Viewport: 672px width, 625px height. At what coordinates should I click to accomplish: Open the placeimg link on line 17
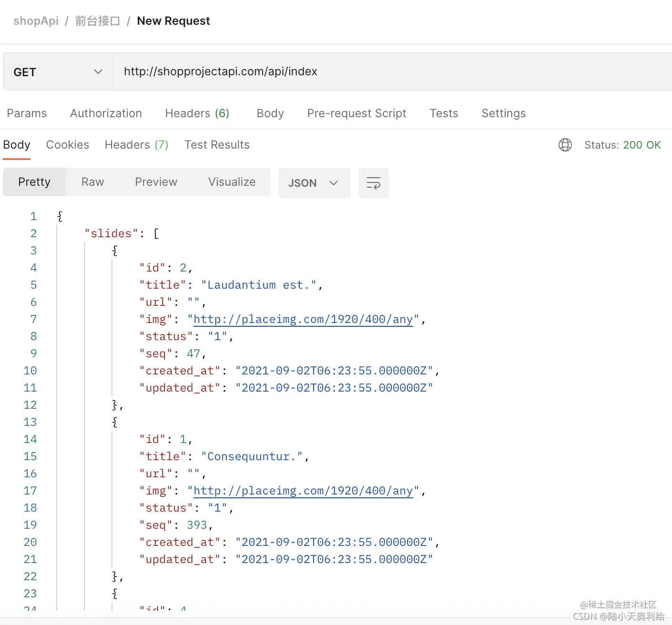[x=303, y=491]
